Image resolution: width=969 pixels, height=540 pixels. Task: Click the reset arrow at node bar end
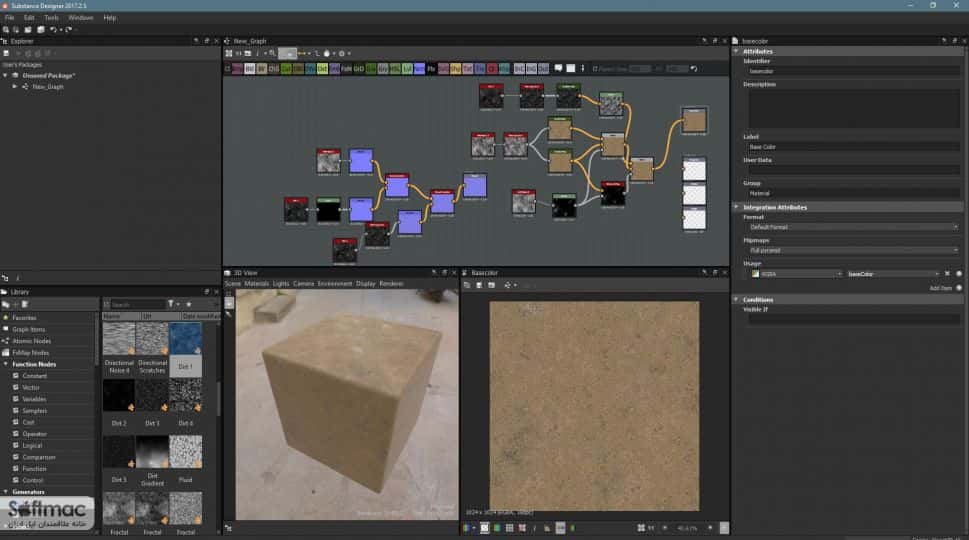[x=694, y=69]
